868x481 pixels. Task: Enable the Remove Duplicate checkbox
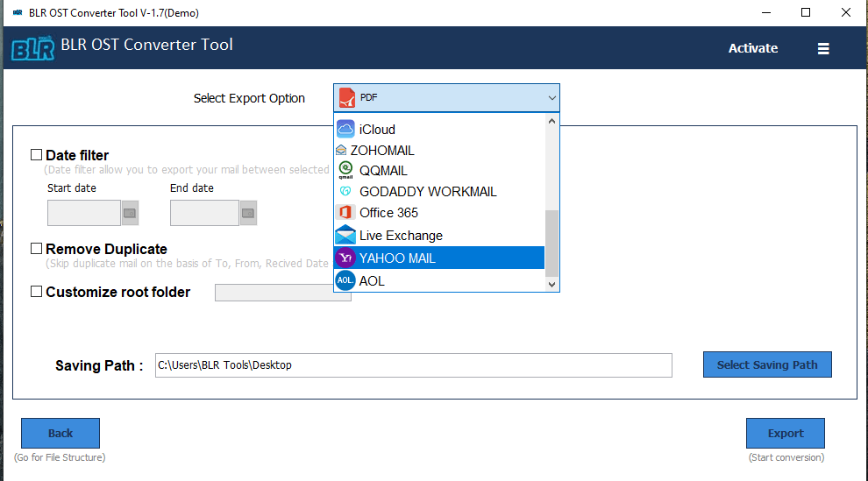pyautogui.click(x=37, y=249)
